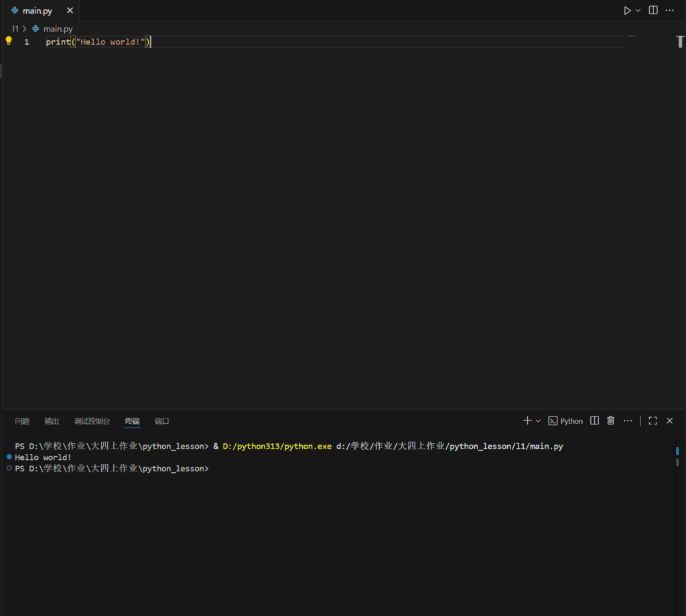Expand the l1 folder breadcrumb
This screenshot has height=616, width=686.
coord(15,29)
